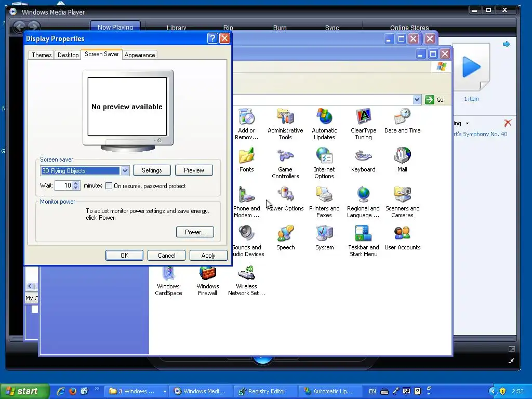Click the Mozart's Symphony No. 40 playlist entry
This screenshot has height=399, width=532.
pos(480,134)
